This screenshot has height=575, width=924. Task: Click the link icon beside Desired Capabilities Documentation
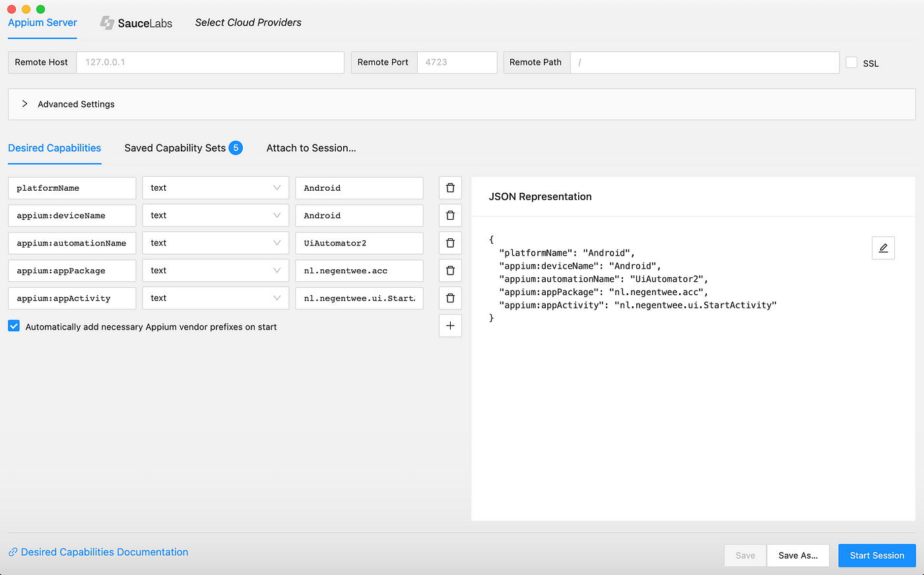click(13, 553)
